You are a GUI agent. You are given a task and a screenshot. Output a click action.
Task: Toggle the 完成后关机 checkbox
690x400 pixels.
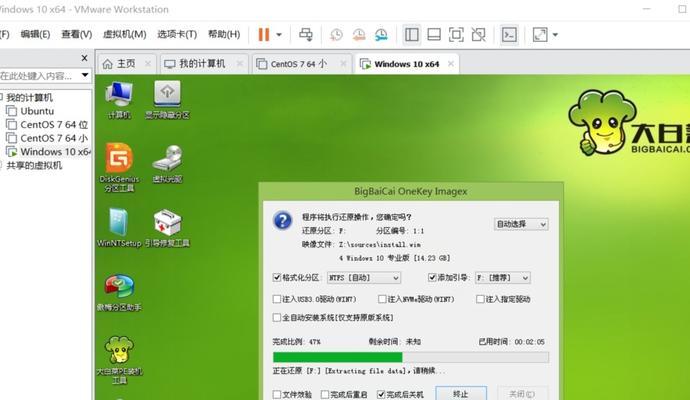(x=381, y=394)
